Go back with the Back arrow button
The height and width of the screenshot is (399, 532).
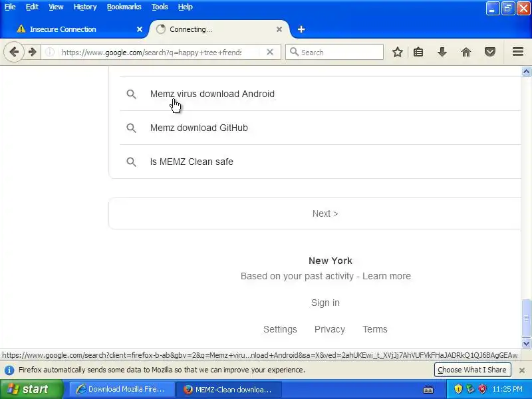point(14,52)
